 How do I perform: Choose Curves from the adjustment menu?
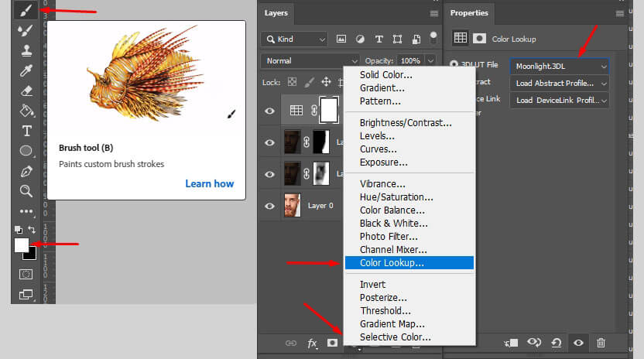[x=409, y=149]
